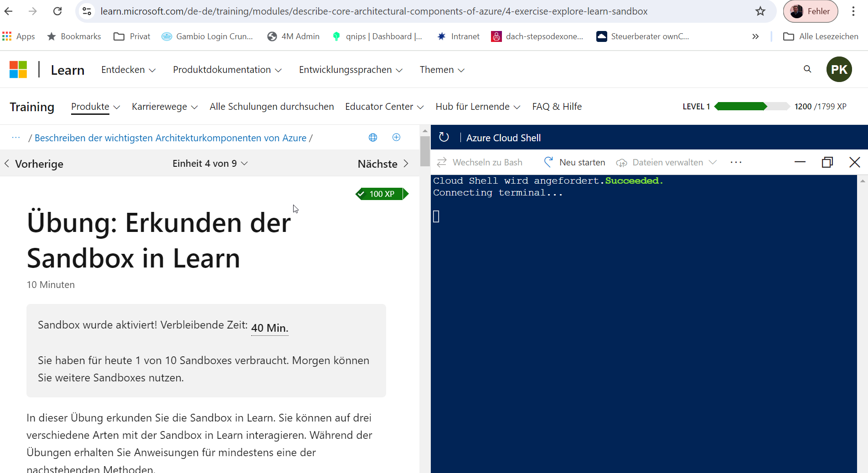Open Alle Schulungen durchsuchen
The height and width of the screenshot is (473, 868).
pos(272,107)
